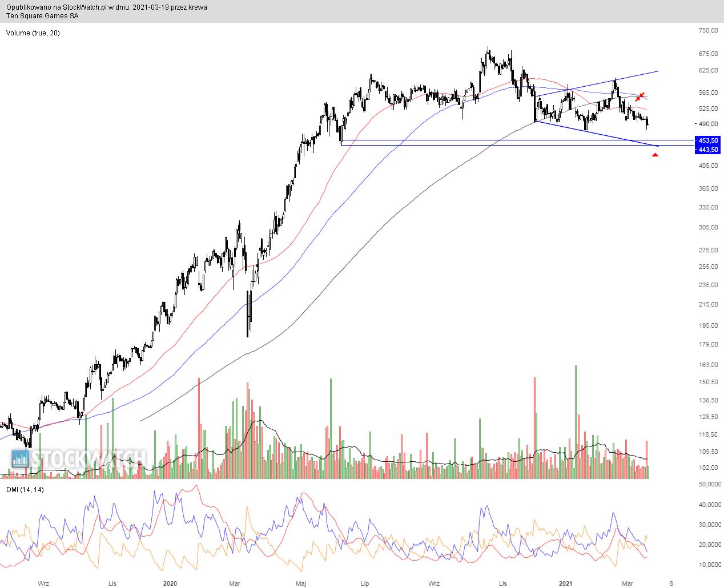Click the 195,00 price axis label
Screen dimensions: 724x588
[708, 325]
